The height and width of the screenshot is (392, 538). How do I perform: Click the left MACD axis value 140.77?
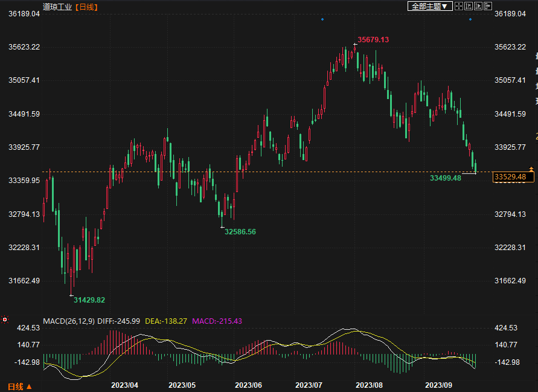coord(28,345)
